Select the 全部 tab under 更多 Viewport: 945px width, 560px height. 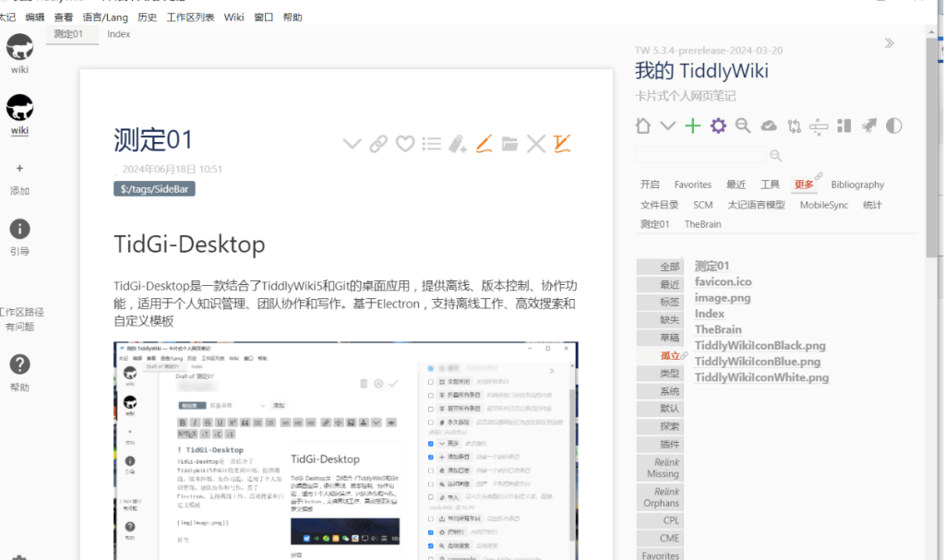click(x=660, y=267)
